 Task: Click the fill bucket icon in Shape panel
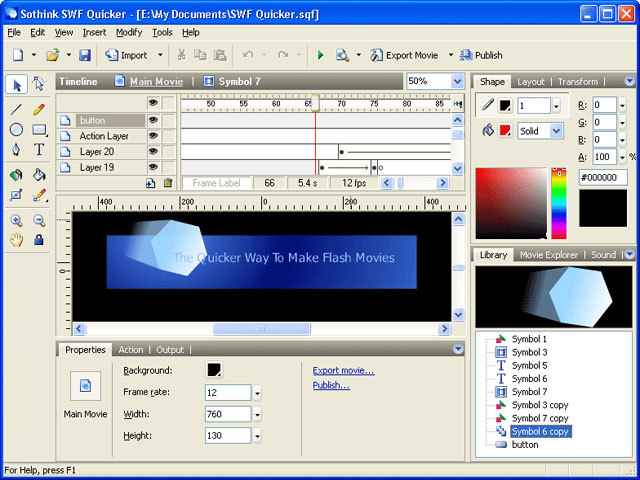pyautogui.click(x=488, y=130)
